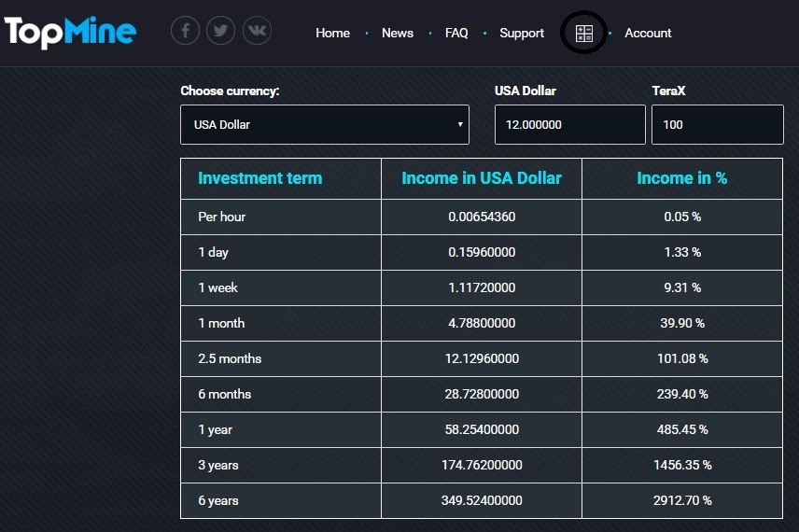799x532 pixels.
Task: Select the 3 years row label
Action: [x=218, y=465]
